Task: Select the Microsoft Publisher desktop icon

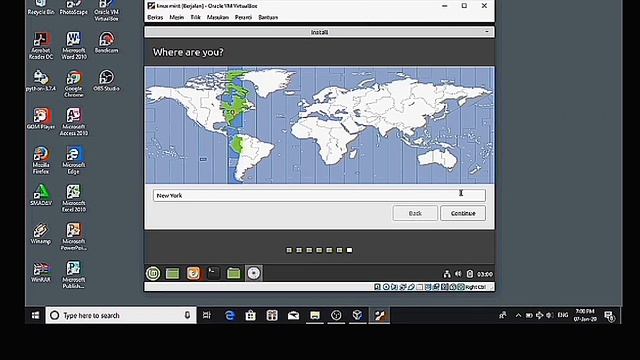Action: (x=73, y=275)
